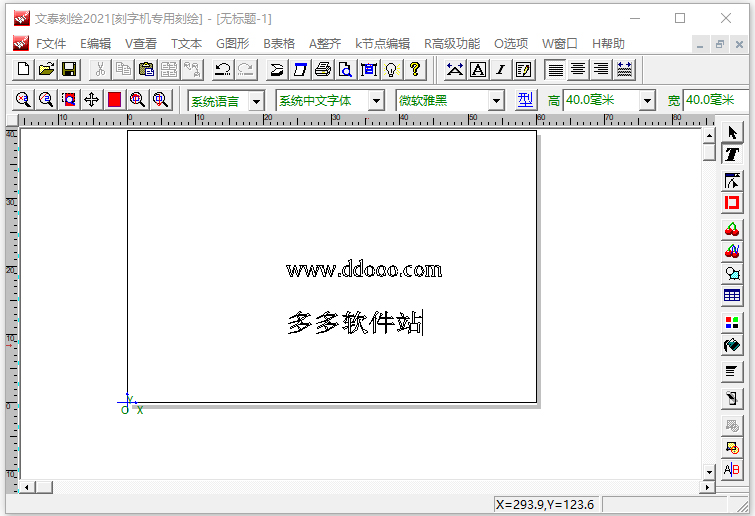This screenshot has height=516, width=755.
Task: Open the A整齐 menu
Action: click(x=325, y=44)
